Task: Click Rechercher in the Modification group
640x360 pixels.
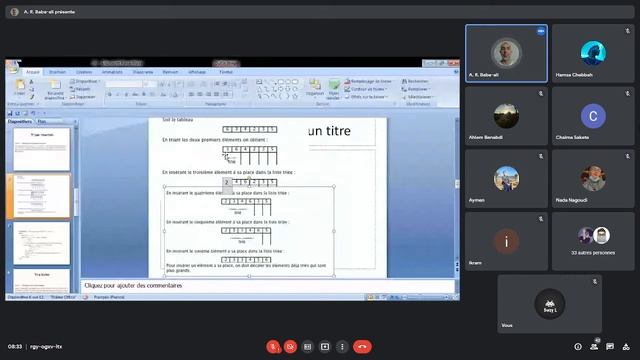Action: pos(415,81)
